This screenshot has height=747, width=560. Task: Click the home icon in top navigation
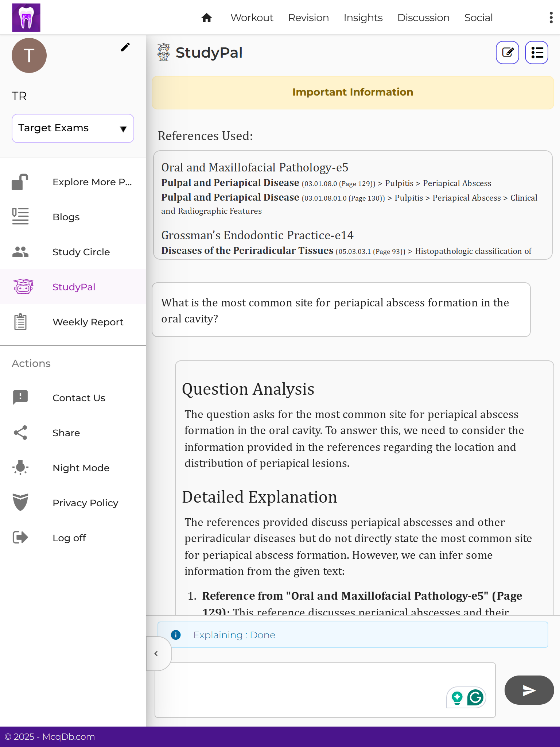(x=207, y=18)
